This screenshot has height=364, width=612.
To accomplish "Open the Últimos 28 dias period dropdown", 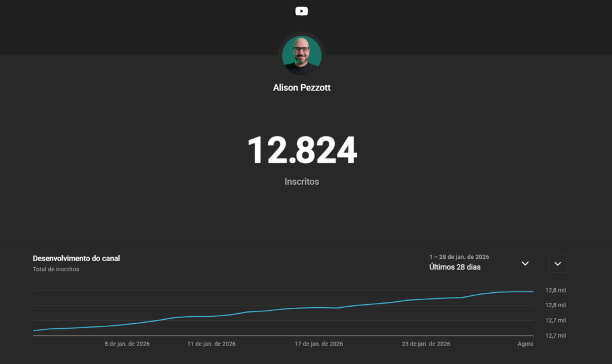I will (x=455, y=267).
